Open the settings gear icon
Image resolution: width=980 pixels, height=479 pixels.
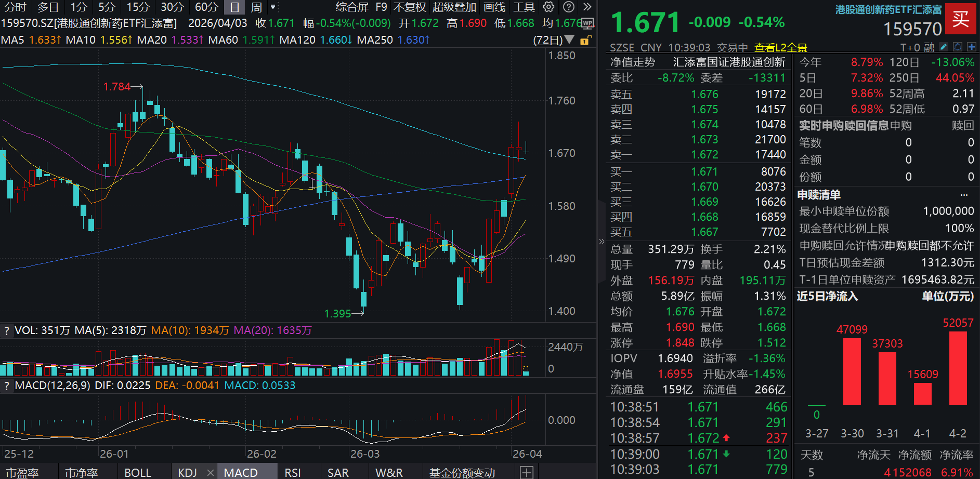(x=548, y=7)
